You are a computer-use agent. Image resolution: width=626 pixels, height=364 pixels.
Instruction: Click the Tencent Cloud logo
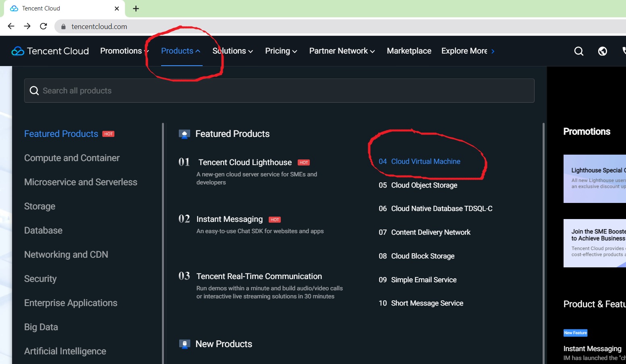(x=49, y=51)
